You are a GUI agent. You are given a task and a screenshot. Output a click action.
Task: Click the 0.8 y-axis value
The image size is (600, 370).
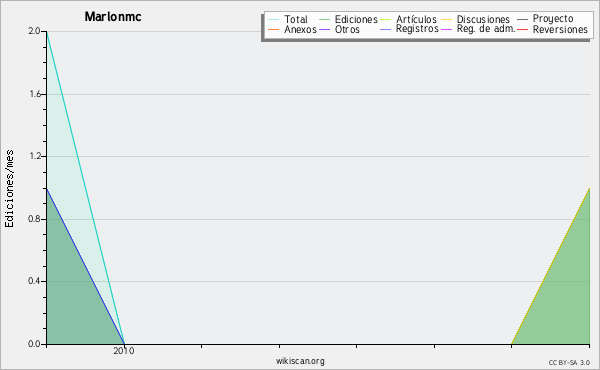[34, 219]
